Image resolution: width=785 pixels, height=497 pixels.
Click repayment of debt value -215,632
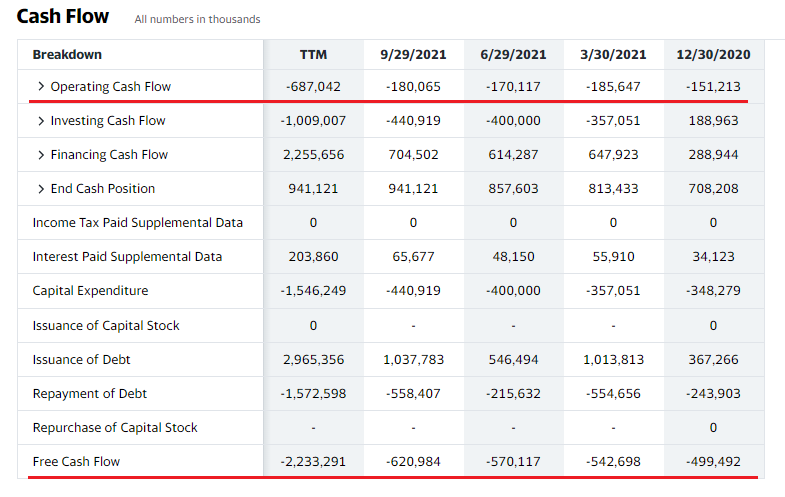coord(513,394)
